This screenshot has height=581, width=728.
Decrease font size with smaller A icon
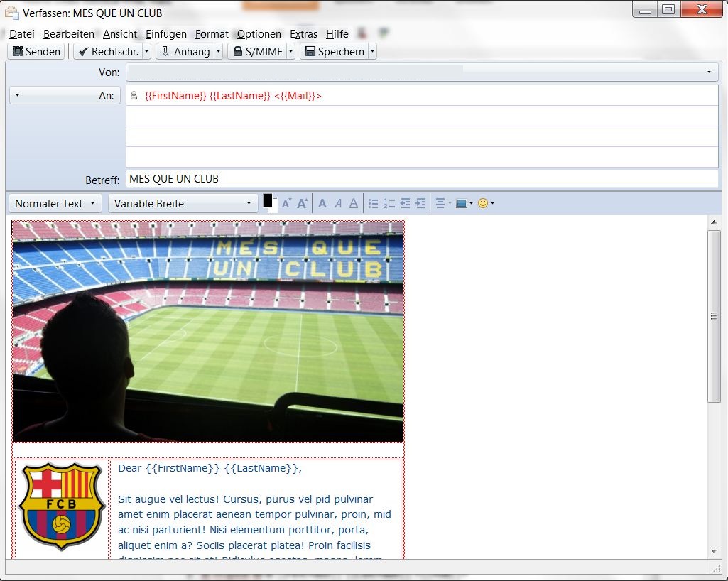coord(286,203)
